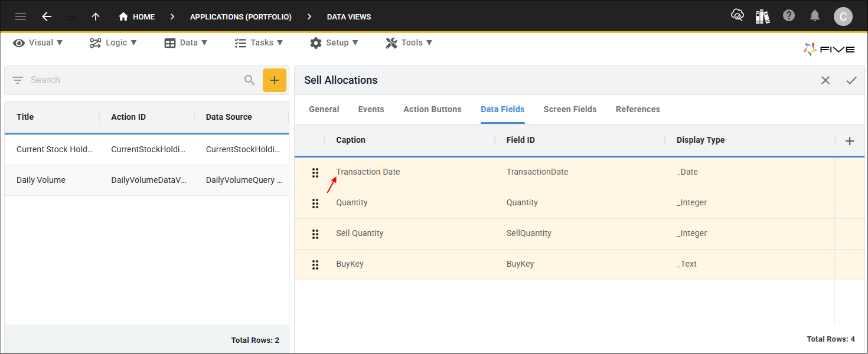Open the Transaction Date caption
Viewport: 868px width, 354px height.
pyautogui.click(x=368, y=172)
